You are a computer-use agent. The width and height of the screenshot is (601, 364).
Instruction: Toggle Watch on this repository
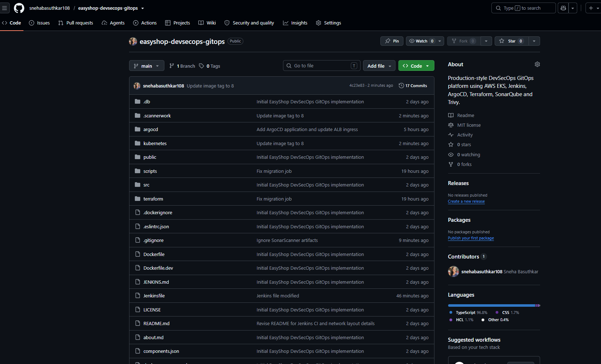tap(425, 41)
